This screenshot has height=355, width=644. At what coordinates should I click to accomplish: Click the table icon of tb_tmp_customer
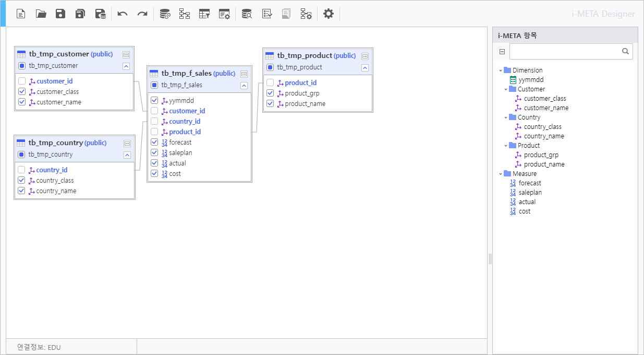[x=21, y=54]
